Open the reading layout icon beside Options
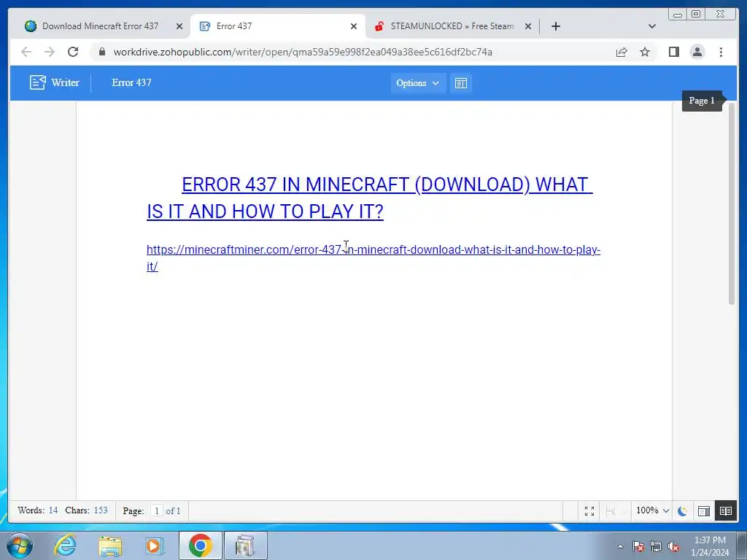747x560 pixels. point(461,83)
